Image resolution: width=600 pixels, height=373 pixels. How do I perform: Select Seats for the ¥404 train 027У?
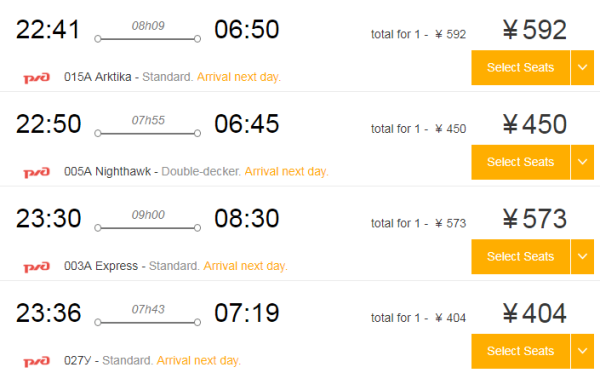pyautogui.click(x=520, y=351)
